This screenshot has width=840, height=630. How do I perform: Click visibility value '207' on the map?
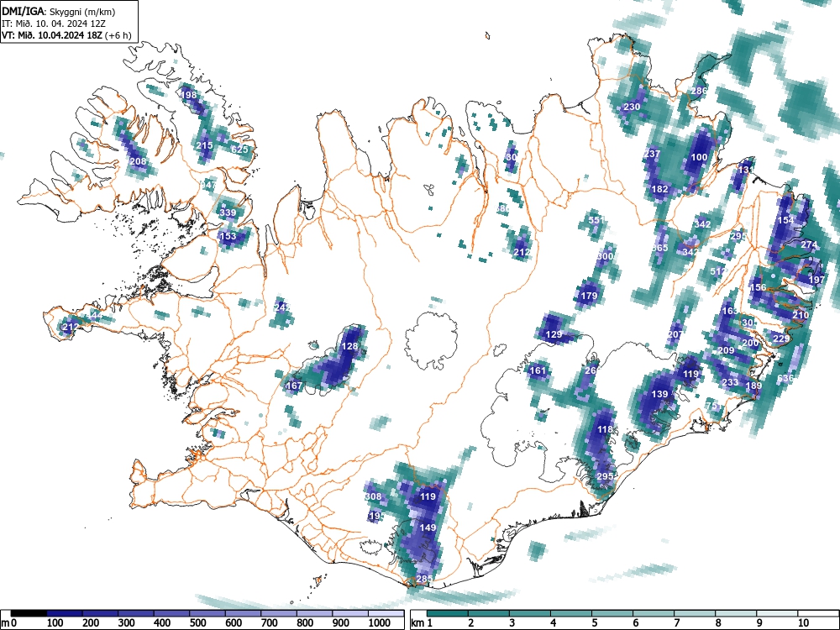(x=675, y=334)
